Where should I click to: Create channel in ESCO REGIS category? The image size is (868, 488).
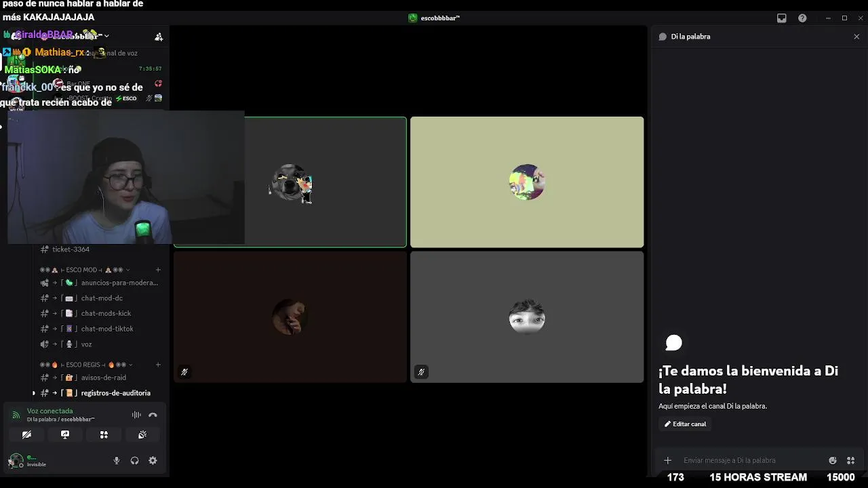(158, 365)
